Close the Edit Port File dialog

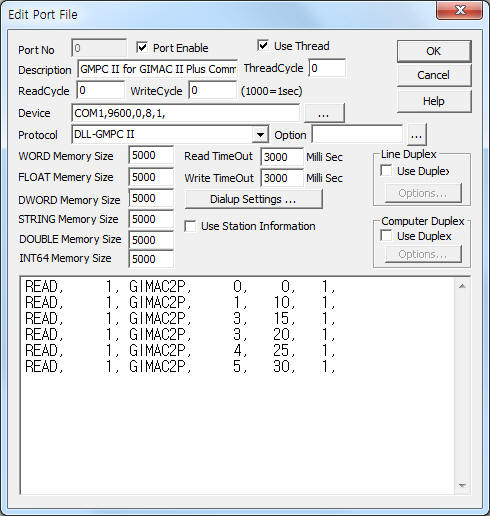point(460,10)
